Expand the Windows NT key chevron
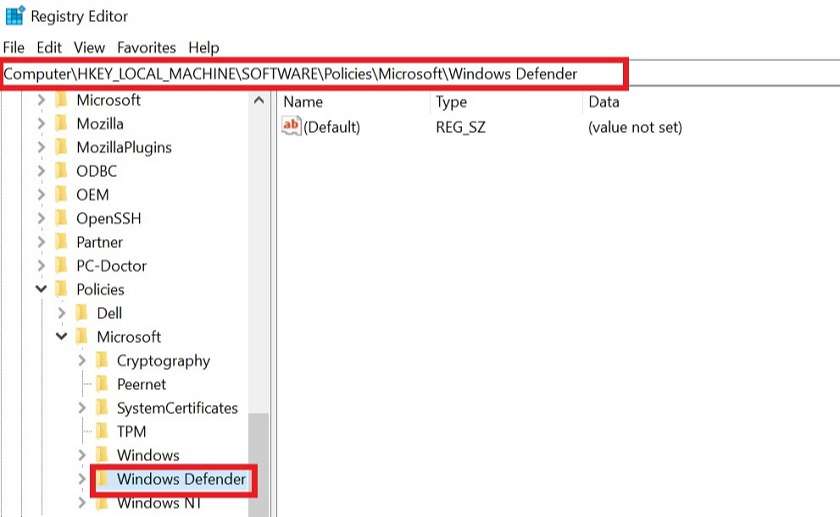 coord(82,503)
